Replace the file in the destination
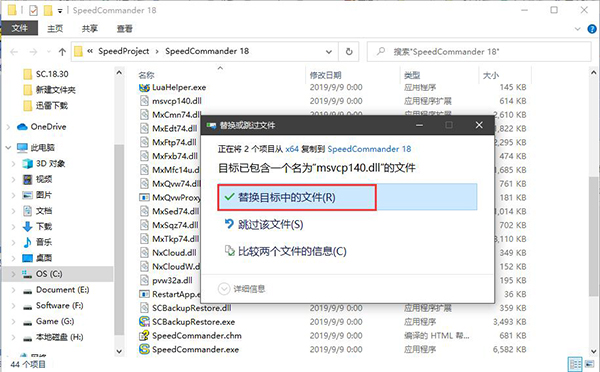 (347, 197)
